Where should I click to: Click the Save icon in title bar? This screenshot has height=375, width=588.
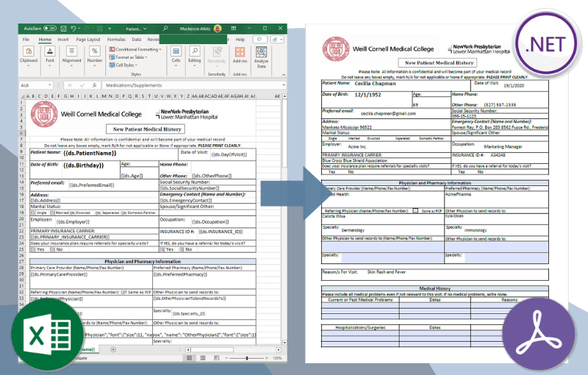click(62, 28)
